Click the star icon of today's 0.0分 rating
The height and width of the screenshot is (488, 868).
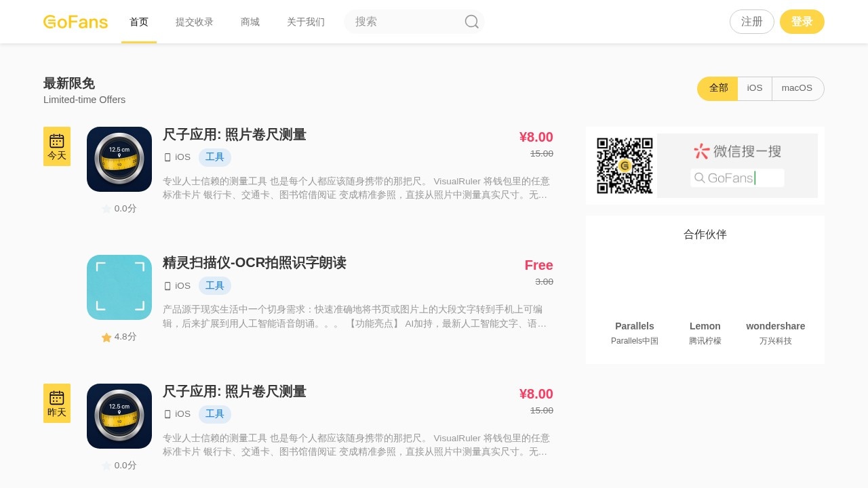coord(106,209)
